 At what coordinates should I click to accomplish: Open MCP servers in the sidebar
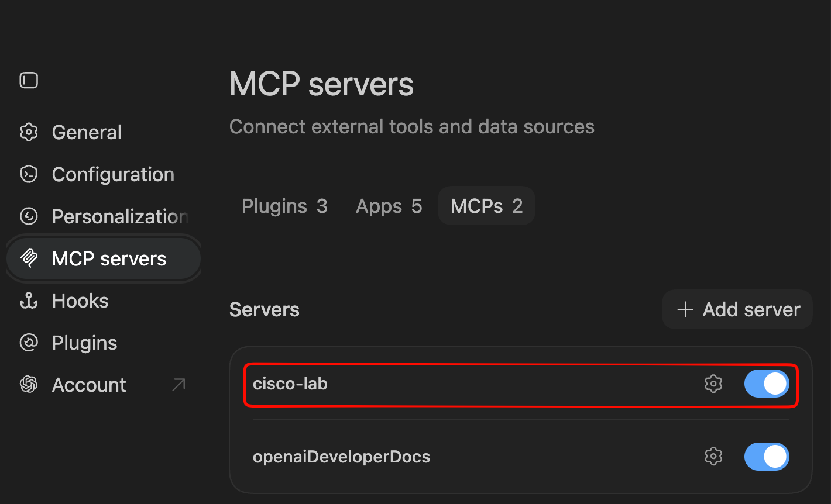[x=104, y=258]
